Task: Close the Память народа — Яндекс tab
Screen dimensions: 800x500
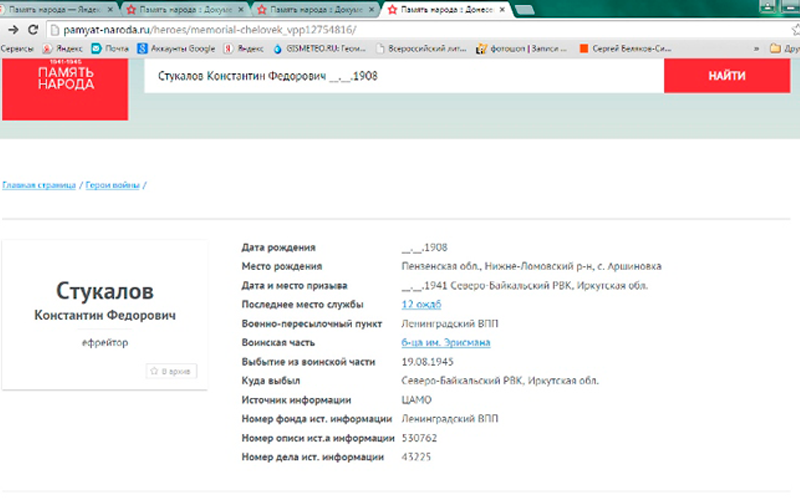Action: click(x=110, y=10)
